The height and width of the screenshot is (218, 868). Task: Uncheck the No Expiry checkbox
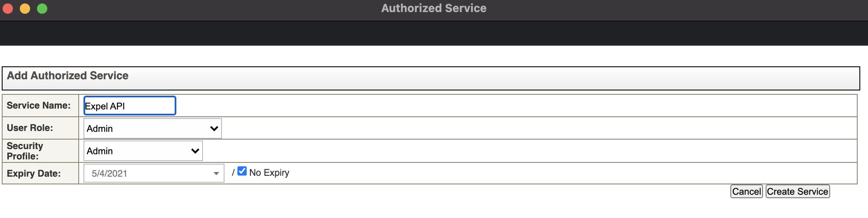coord(242,171)
